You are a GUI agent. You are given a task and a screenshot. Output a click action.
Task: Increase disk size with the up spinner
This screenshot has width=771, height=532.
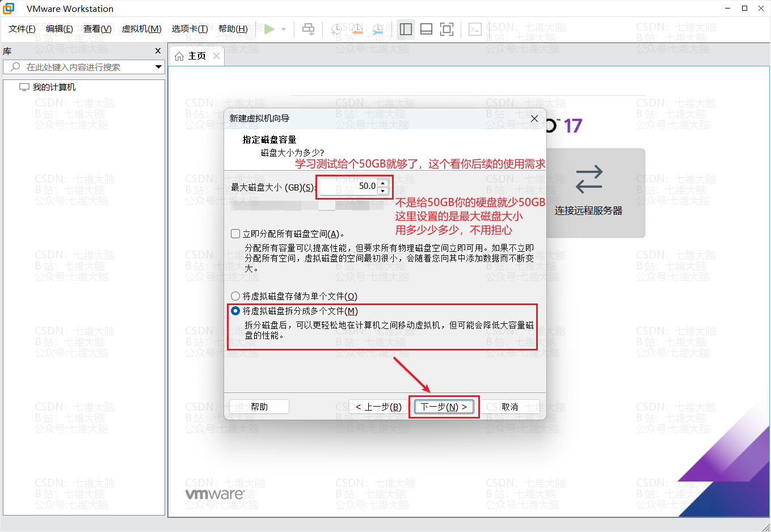point(383,183)
